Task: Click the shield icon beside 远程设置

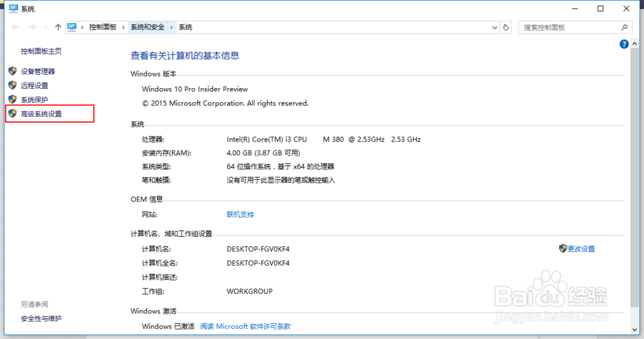Action: click(12, 85)
